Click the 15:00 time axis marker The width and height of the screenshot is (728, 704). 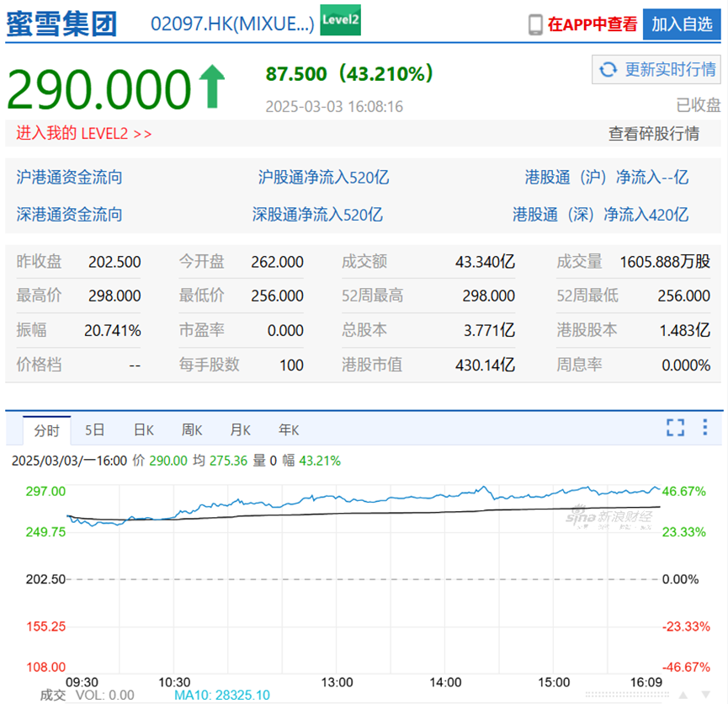pos(554,682)
